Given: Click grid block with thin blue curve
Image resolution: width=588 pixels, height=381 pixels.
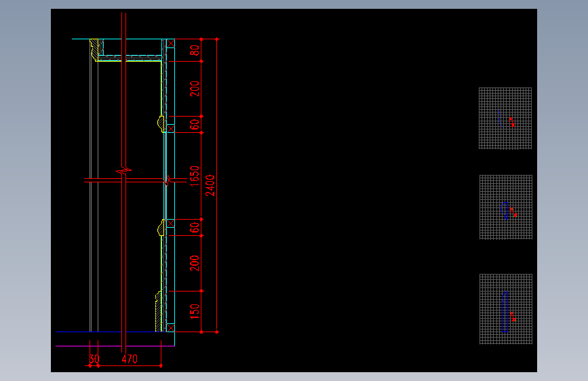Looking at the screenshot, I should [x=505, y=118].
